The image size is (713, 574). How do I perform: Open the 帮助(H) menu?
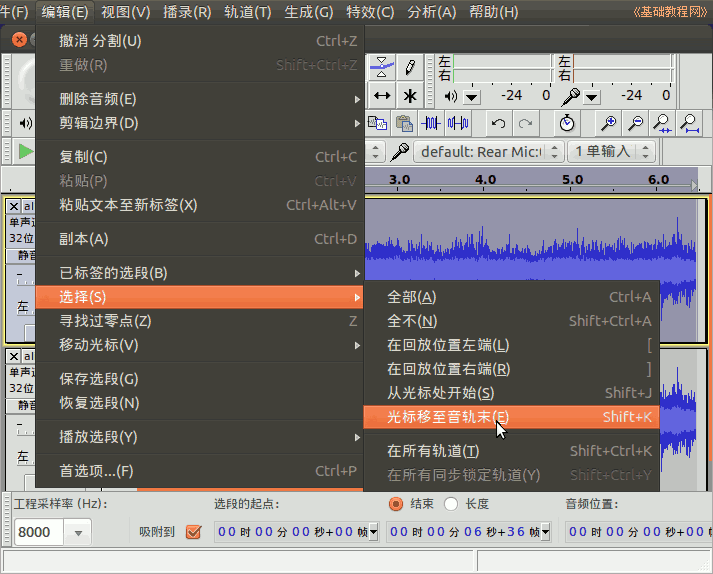click(x=493, y=12)
